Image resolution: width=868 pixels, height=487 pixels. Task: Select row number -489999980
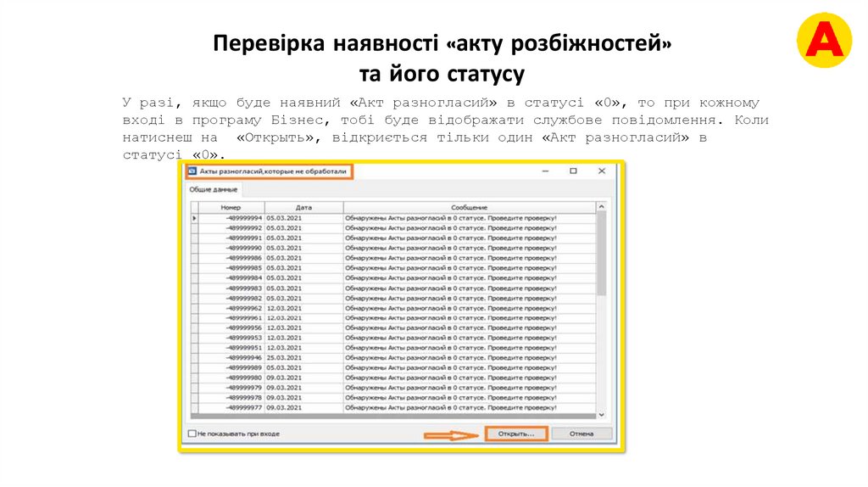(x=393, y=378)
